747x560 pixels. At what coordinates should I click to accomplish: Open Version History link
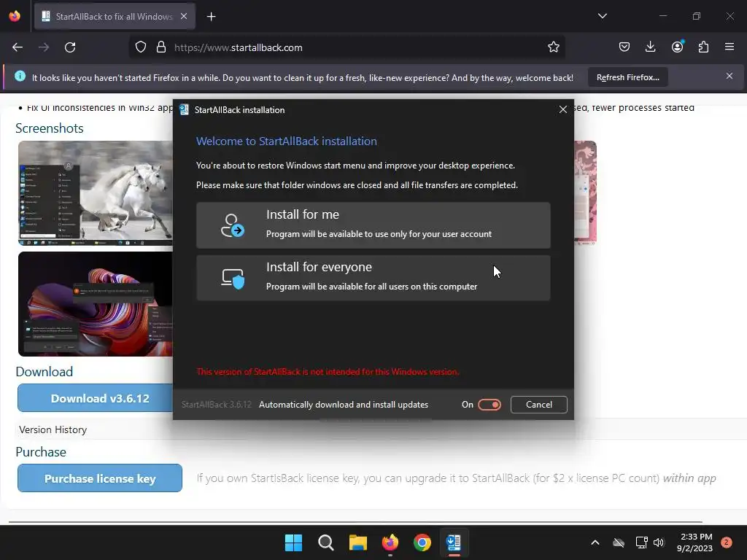click(x=53, y=429)
